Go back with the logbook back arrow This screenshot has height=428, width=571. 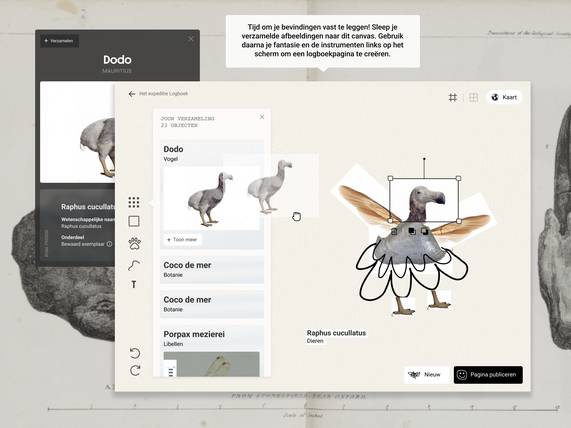click(132, 94)
